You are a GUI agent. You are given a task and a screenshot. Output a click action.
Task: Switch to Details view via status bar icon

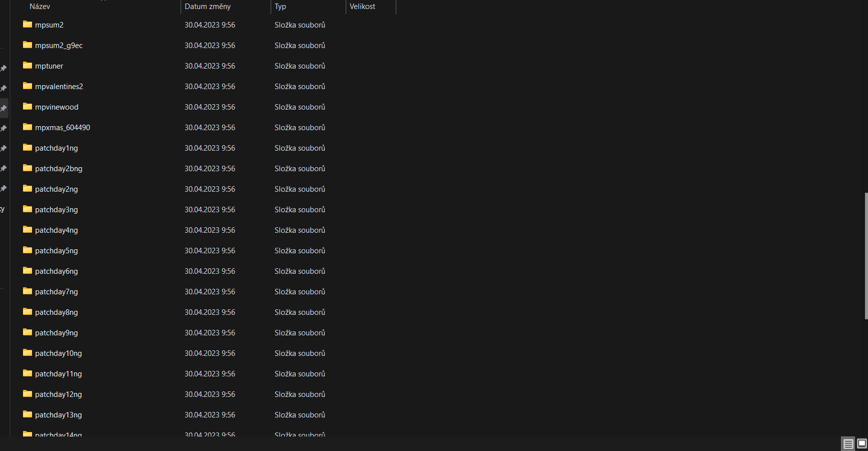[848, 444]
